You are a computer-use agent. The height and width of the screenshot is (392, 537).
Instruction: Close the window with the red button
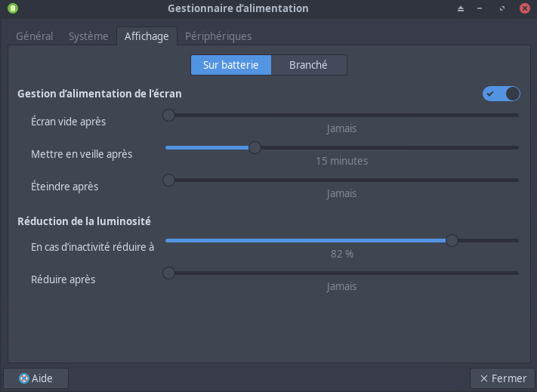[x=523, y=8]
